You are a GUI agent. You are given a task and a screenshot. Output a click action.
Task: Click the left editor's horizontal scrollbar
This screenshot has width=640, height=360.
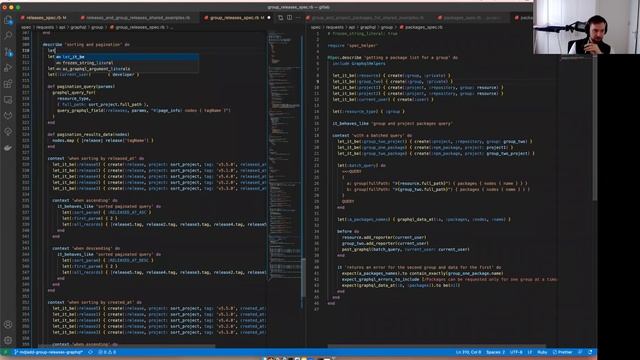[127, 346]
